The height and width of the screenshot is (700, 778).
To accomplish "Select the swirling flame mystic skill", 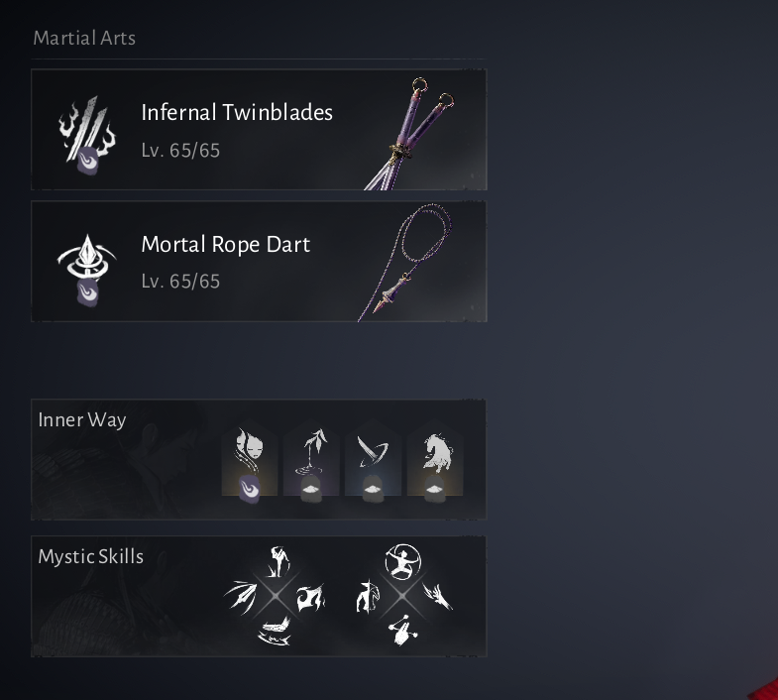I will pyautogui.click(x=310, y=597).
